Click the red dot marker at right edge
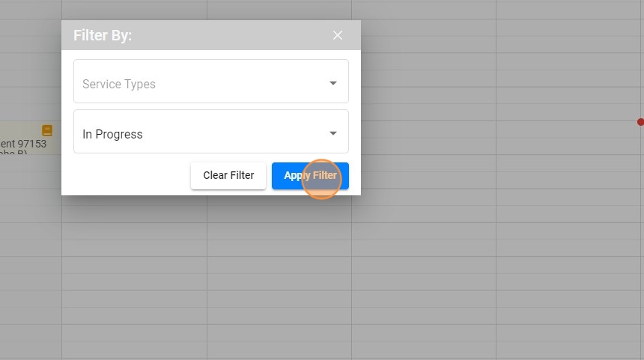The width and height of the screenshot is (644, 360). (640, 122)
